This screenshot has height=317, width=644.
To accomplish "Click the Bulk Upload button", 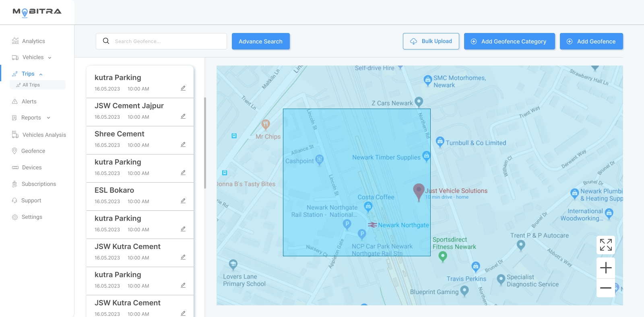I will (431, 41).
